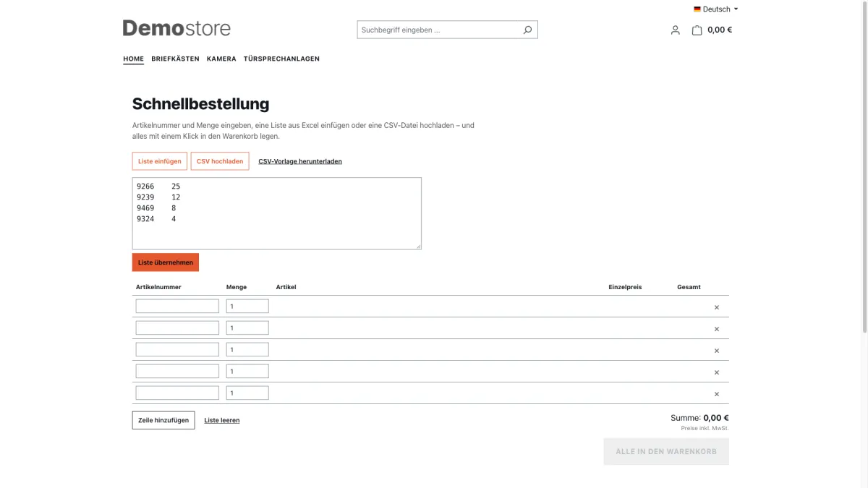Click the Liste leeren link
This screenshot has height=488, width=868.
coord(222,420)
